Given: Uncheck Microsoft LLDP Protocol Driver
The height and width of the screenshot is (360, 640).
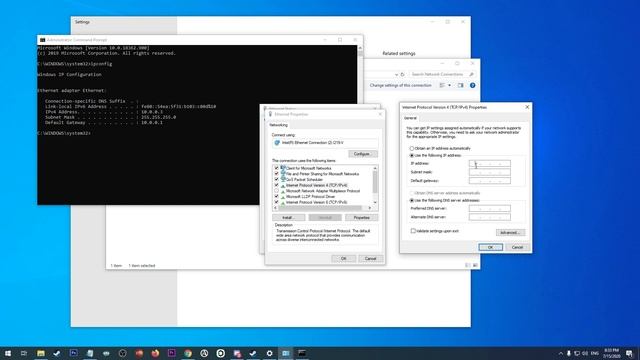Looking at the screenshot, I should click(276, 197).
